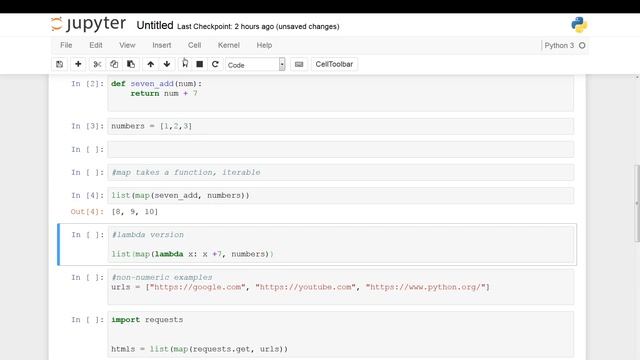This screenshot has width=640, height=360.
Task: Select the urls list cell
Action: click(x=340, y=287)
